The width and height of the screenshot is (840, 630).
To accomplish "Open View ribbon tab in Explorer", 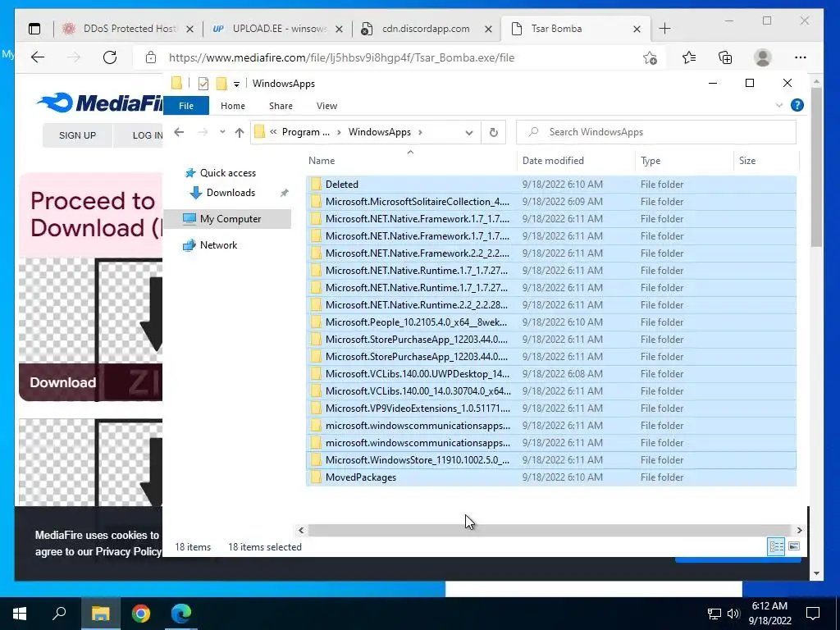I will point(326,106).
